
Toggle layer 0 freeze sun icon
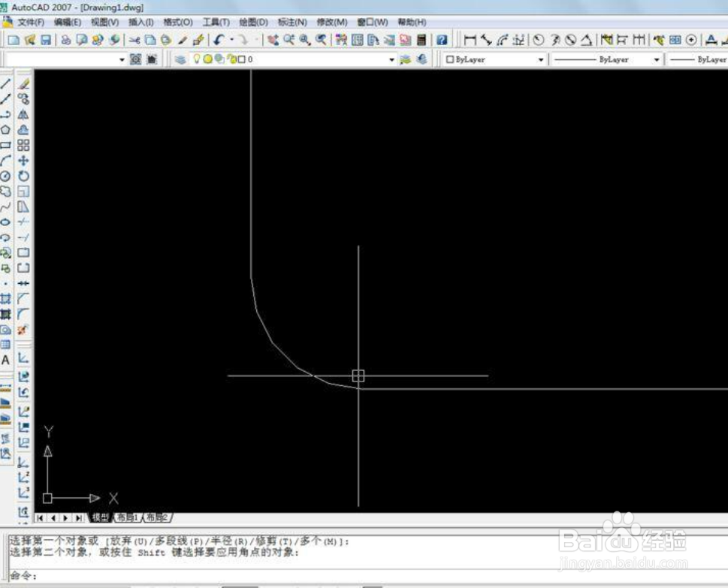(208, 59)
